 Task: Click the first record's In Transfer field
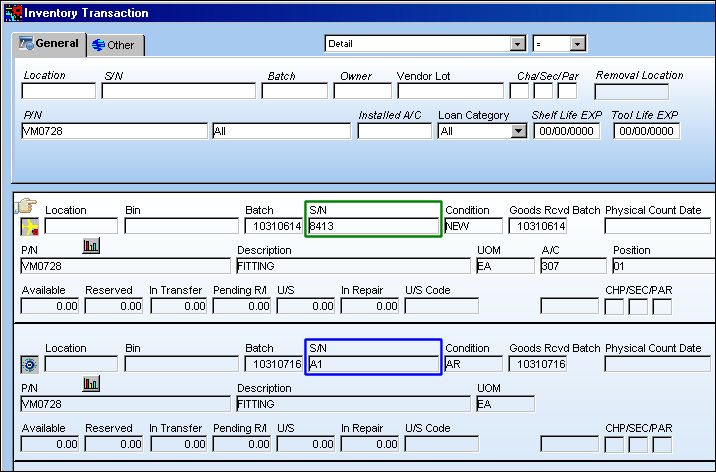pyautogui.click(x=179, y=306)
